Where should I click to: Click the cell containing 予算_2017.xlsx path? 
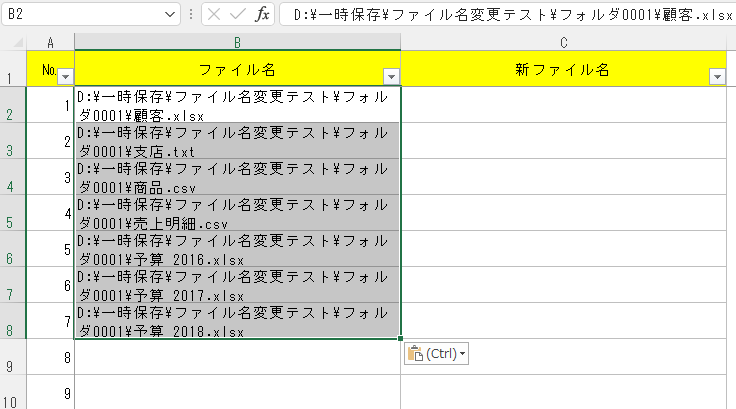(x=238, y=285)
